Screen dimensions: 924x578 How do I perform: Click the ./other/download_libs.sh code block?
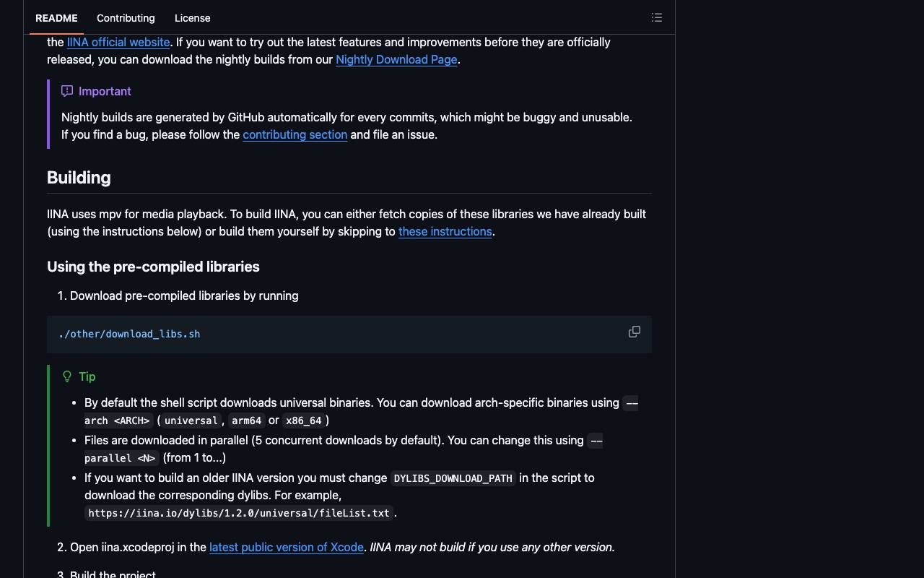[349, 334]
